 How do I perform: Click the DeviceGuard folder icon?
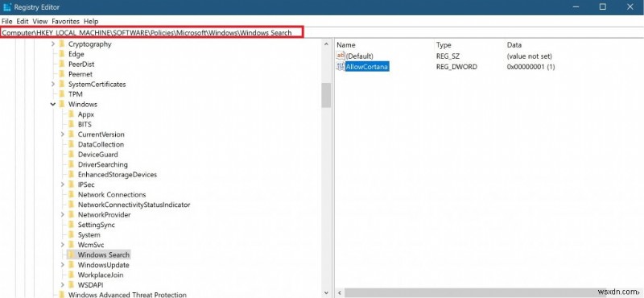[x=72, y=155]
